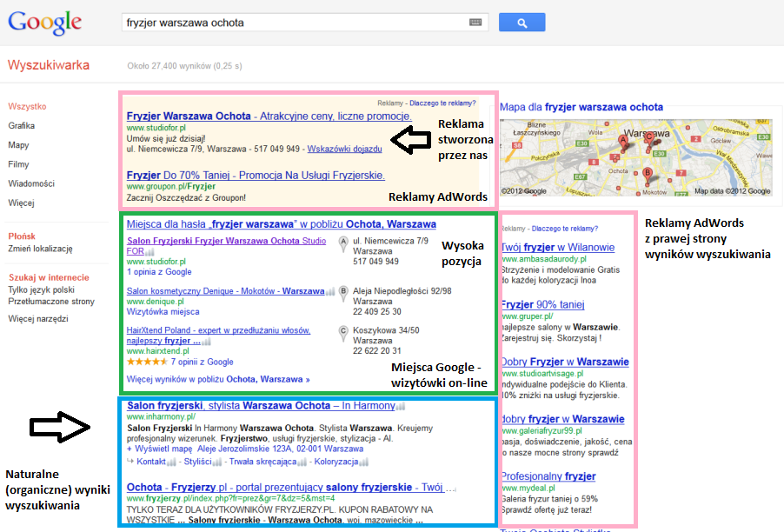Click pin icon A beside ul. Niemcewicza address
The image size is (784, 532).
tap(343, 243)
